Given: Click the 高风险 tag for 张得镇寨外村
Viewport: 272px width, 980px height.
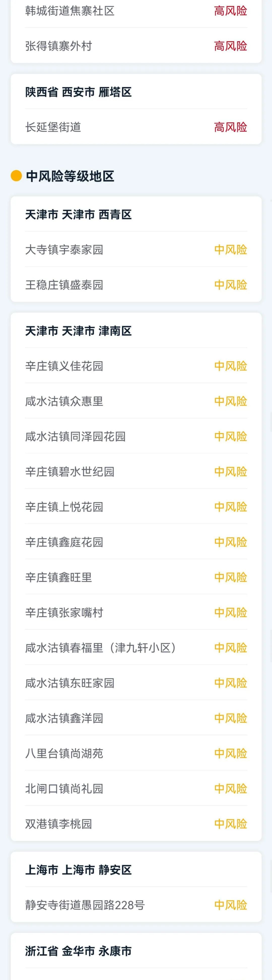Looking at the screenshot, I should [230, 46].
